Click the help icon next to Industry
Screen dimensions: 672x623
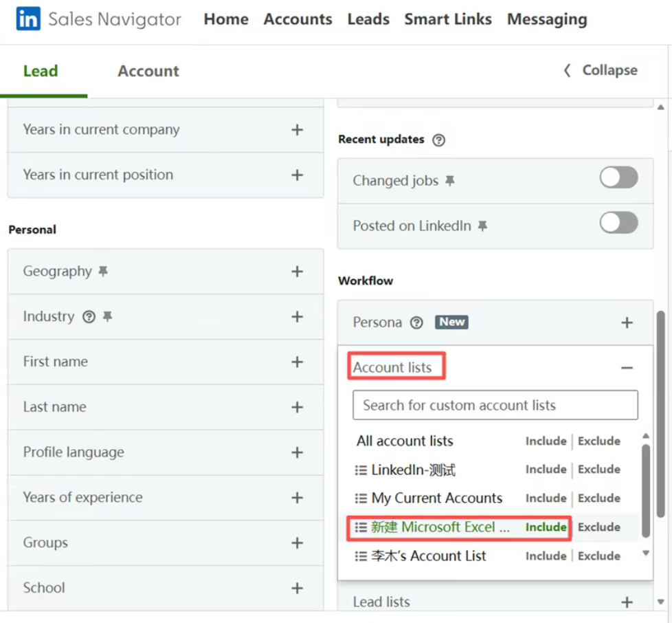point(89,317)
